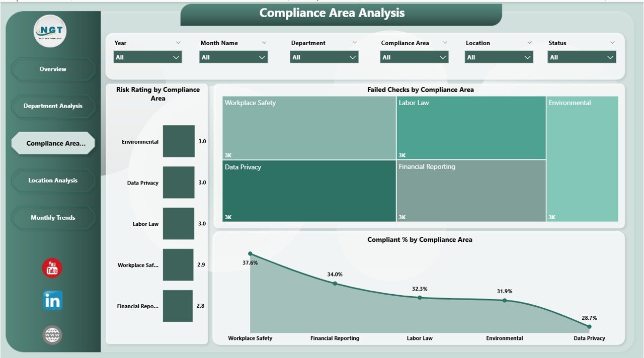Click the YouTube icon in the sidebar
Viewport: 644px width, 358px height.
(52, 268)
